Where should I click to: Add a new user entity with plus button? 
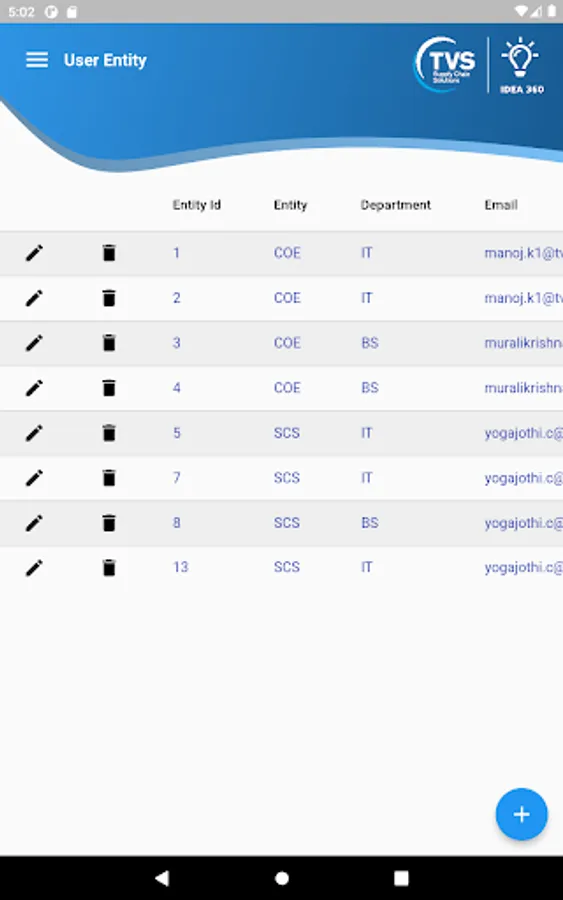521,814
